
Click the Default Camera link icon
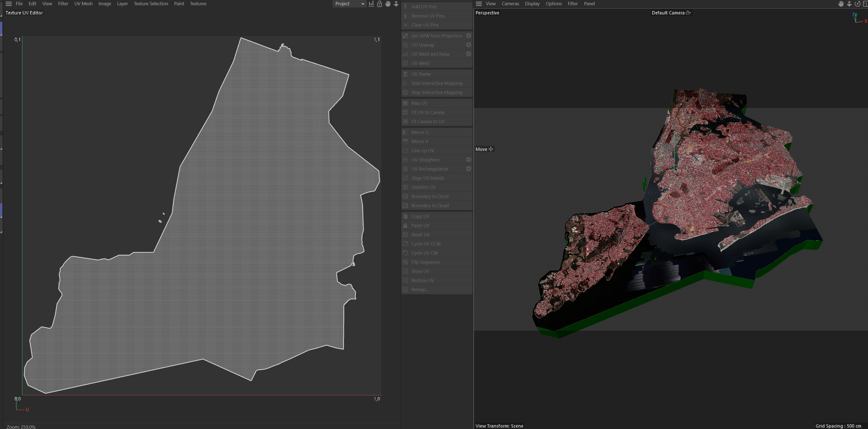pyautogui.click(x=688, y=12)
